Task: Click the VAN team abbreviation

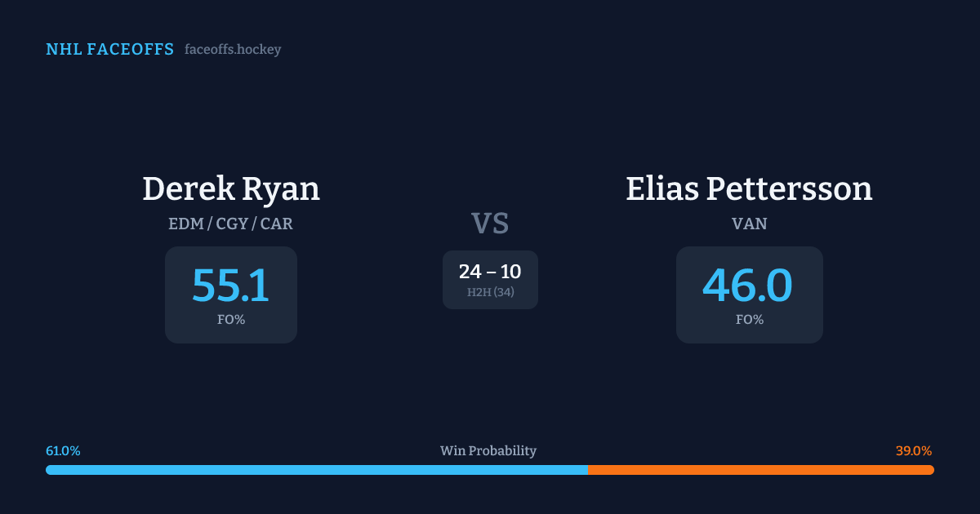Action: tap(749, 224)
